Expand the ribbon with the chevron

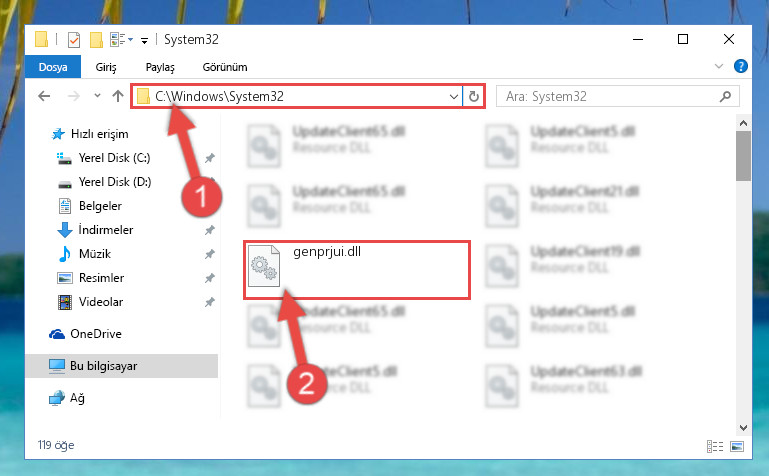click(x=719, y=66)
